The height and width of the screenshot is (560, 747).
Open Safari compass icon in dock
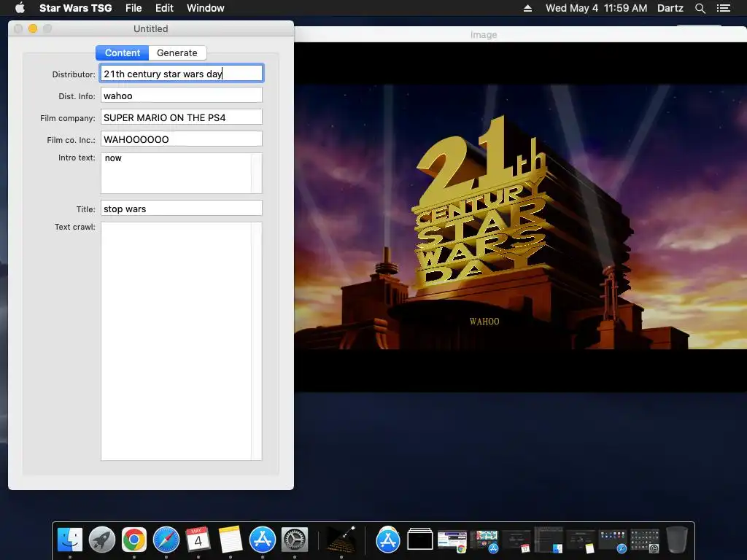166,540
